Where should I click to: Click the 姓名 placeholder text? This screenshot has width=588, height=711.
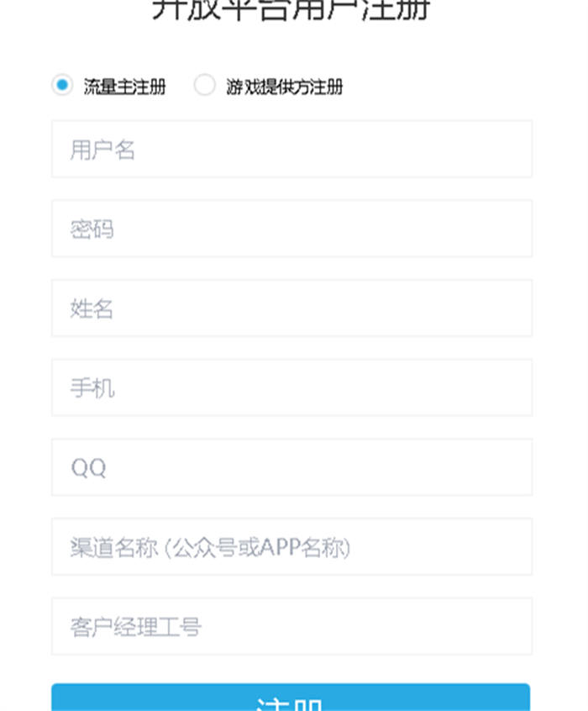click(x=92, y=308)
